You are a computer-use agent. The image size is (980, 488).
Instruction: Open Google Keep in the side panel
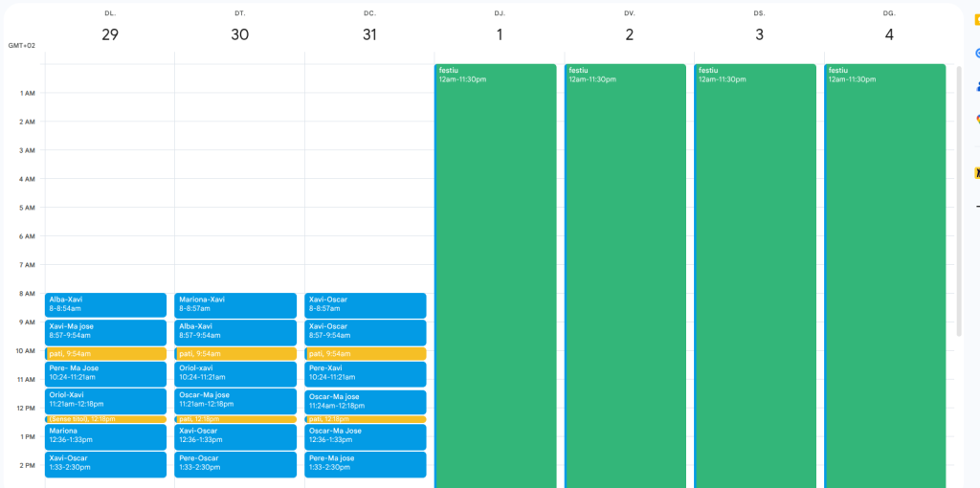pyautogui.click(x=977, y=19)
